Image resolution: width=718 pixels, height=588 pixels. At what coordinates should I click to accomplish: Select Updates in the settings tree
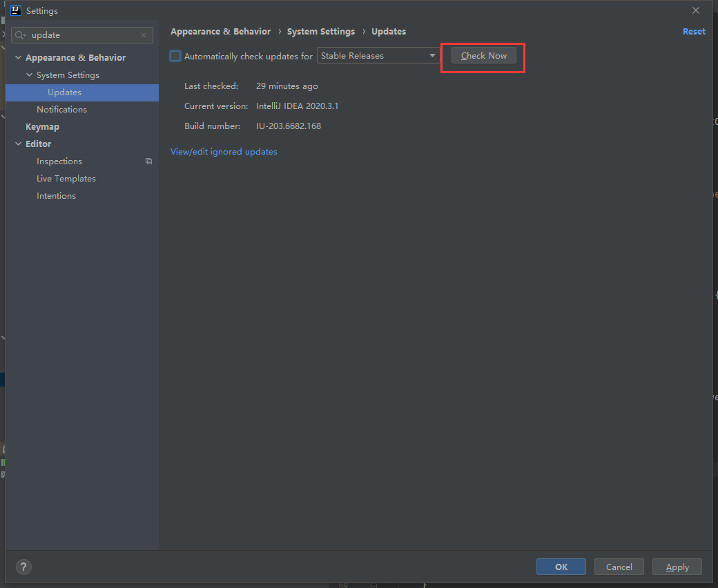pos(82,92)
